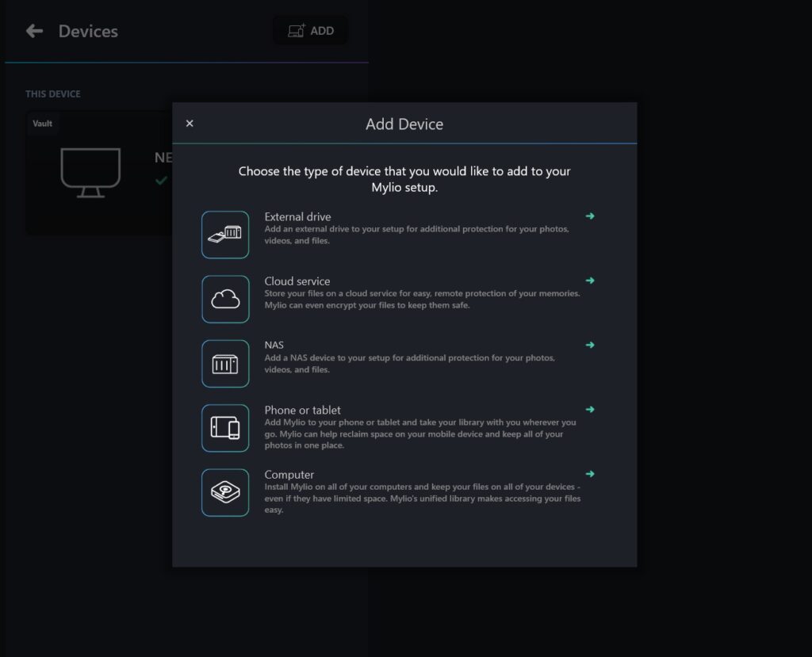This screenshot has width=812, height=657.
Task: Go back using the Devices arrow
Action: tap(34, 31)
